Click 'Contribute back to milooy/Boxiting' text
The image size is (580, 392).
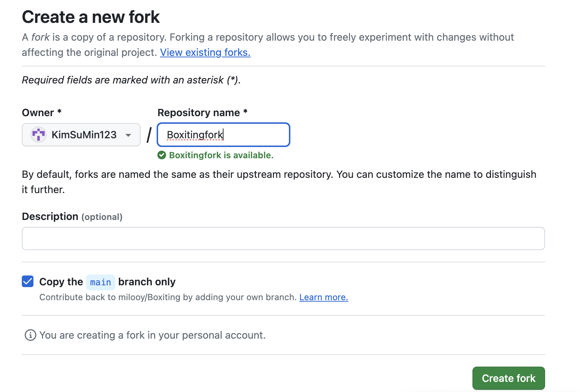(168, 297)
